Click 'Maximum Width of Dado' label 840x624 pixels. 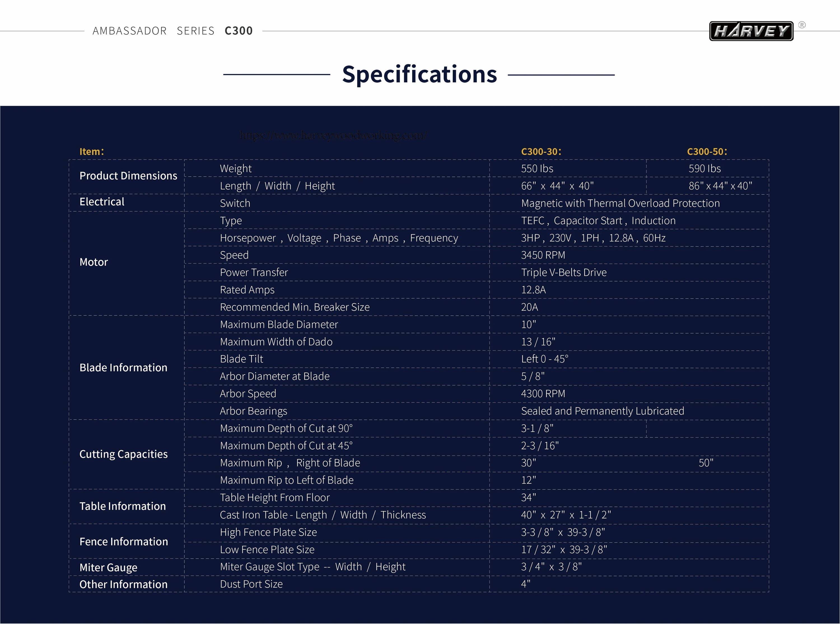[x=276, y=342]
